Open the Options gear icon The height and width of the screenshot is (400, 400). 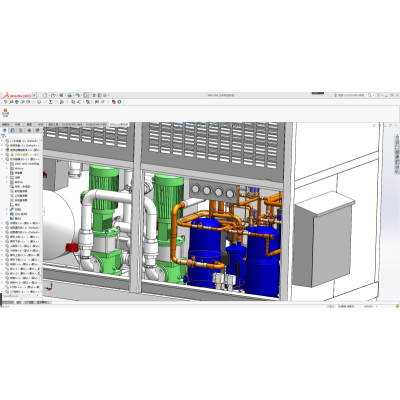pyautogui.click(x=105, y=95)
